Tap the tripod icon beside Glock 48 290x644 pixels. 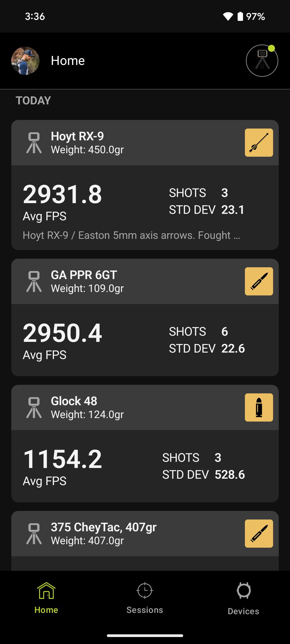pyautogui.click(x=34, y=408)
